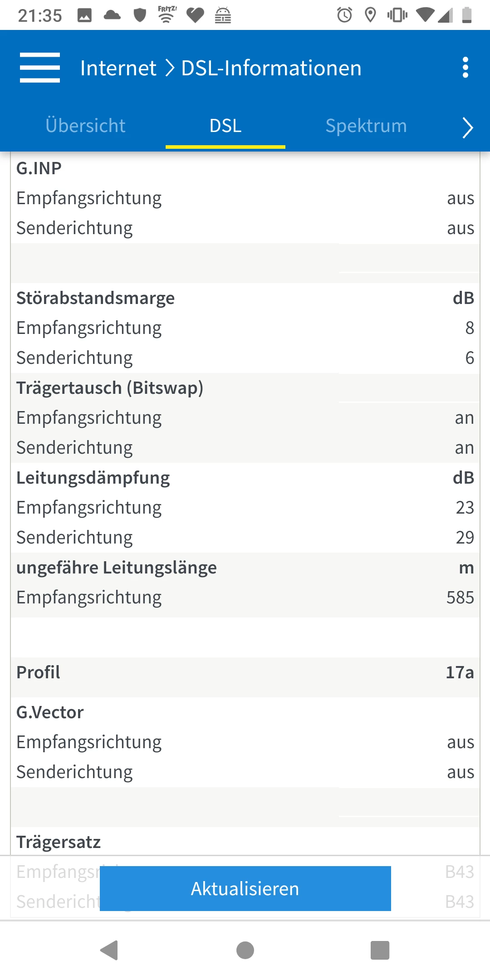Open the hamburger navigation menu

40,68
